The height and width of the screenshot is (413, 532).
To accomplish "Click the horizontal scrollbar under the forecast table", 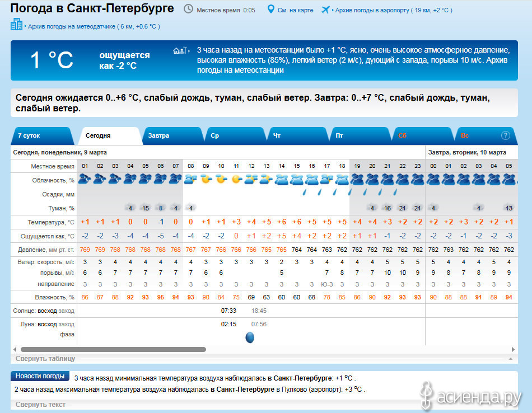I will click(x=112, y=349).
